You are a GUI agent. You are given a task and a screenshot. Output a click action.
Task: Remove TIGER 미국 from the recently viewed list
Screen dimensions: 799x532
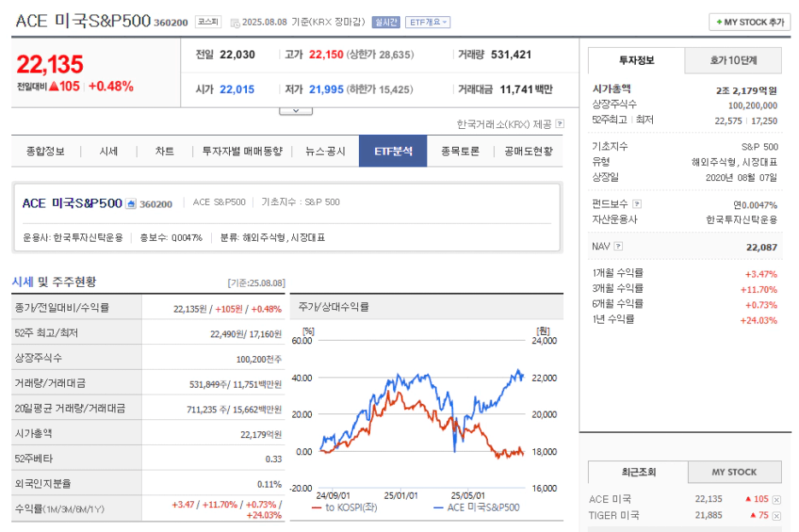pos(777,517)
